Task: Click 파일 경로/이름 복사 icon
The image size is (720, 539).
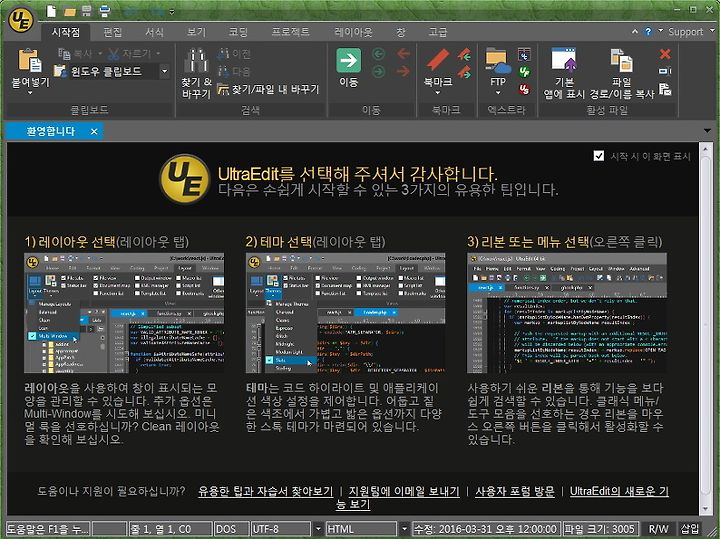Action: [621, 60]
